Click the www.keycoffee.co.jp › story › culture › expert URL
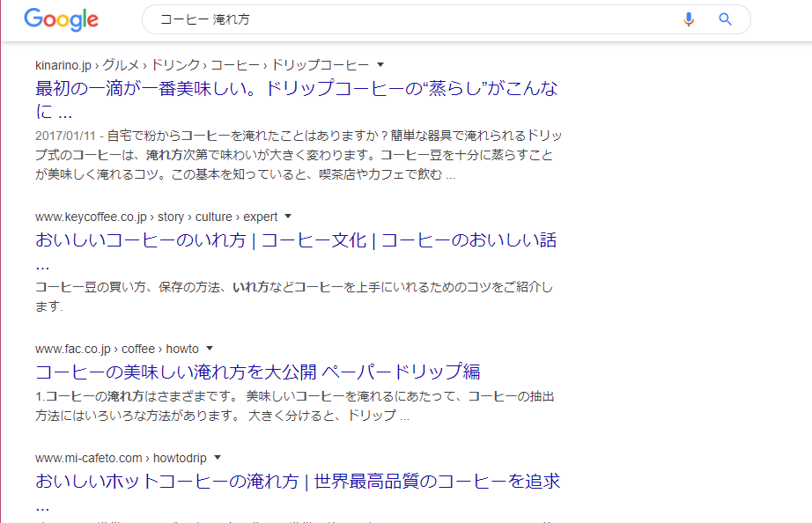 coord(157,217)
